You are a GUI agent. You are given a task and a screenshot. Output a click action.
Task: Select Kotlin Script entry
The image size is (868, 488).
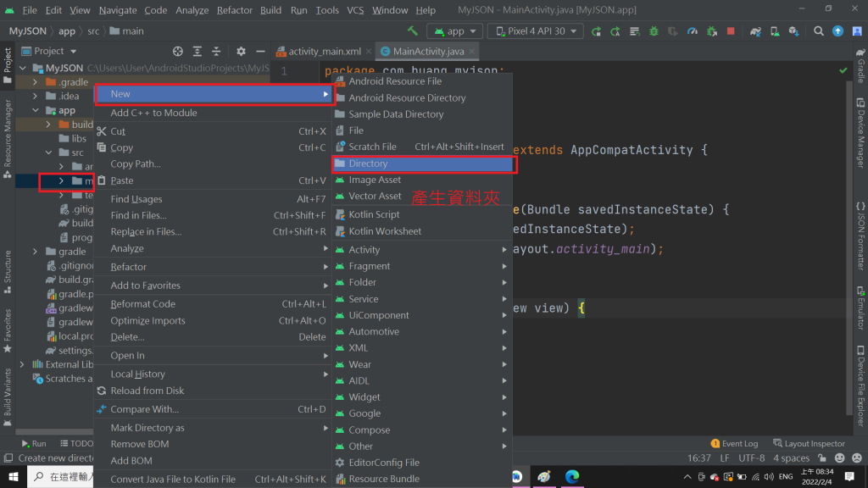[x=422, y=214]
